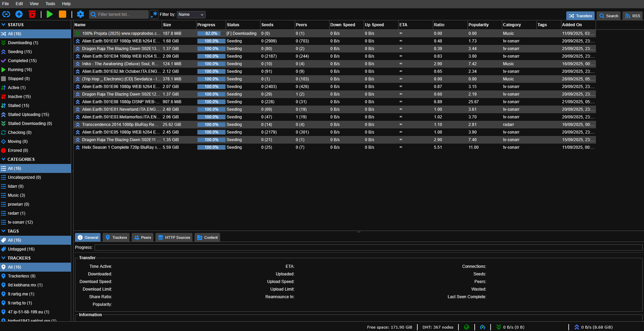Switch to the Trackers details tab
The height and width of the screenshot is (331, 644).
point(116,237)
